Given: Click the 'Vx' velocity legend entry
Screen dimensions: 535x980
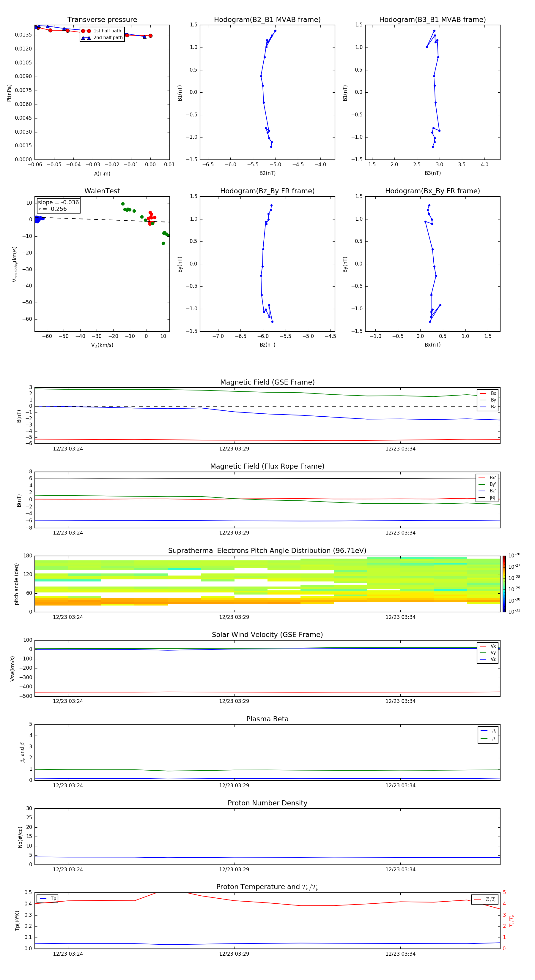Looking at the screenshot, I should point(488,647).
